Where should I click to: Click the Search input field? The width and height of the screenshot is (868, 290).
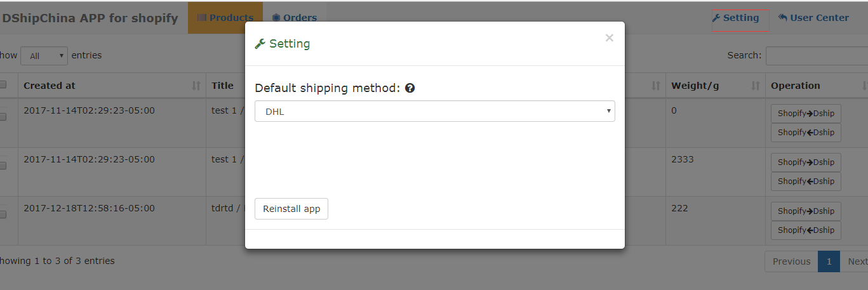click(817, 56)
